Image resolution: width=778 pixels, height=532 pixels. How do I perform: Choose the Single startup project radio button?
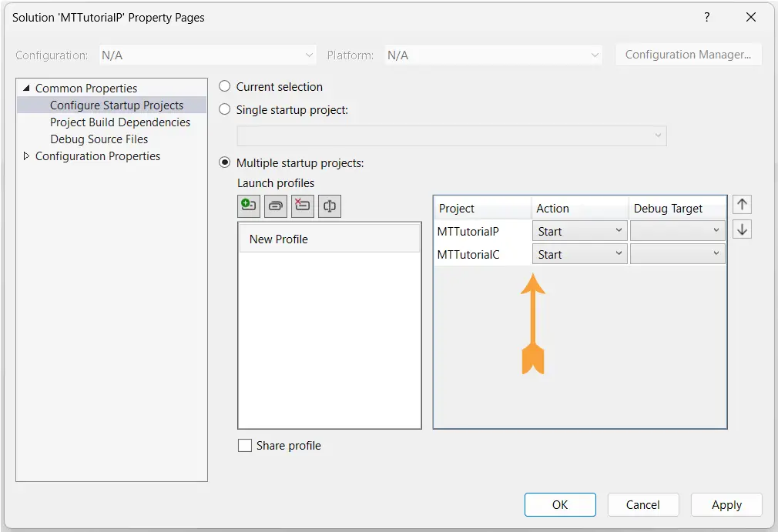(225, 110)
